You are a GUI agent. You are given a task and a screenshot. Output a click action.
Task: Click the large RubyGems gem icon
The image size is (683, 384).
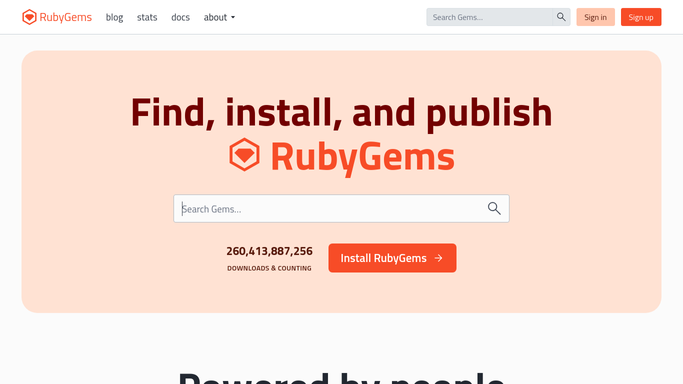click(244, 155)
